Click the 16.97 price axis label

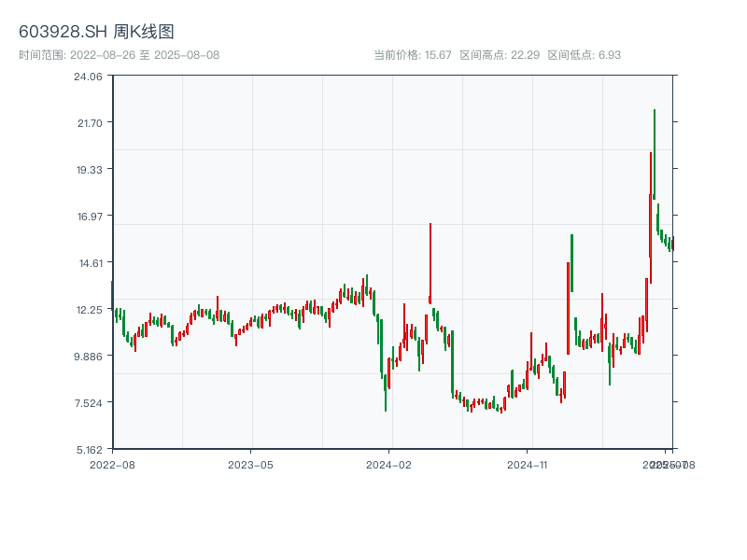(x=89, y=217)
